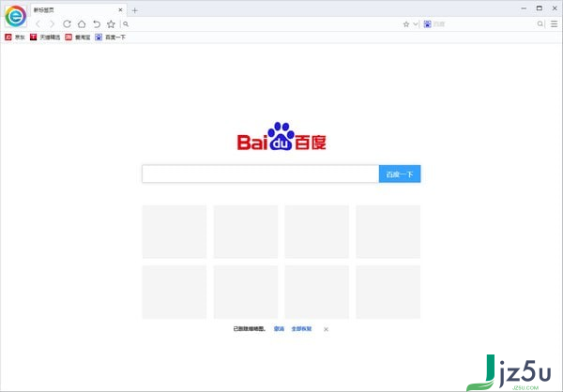Click the toolbar search box field

pos(484,24)
